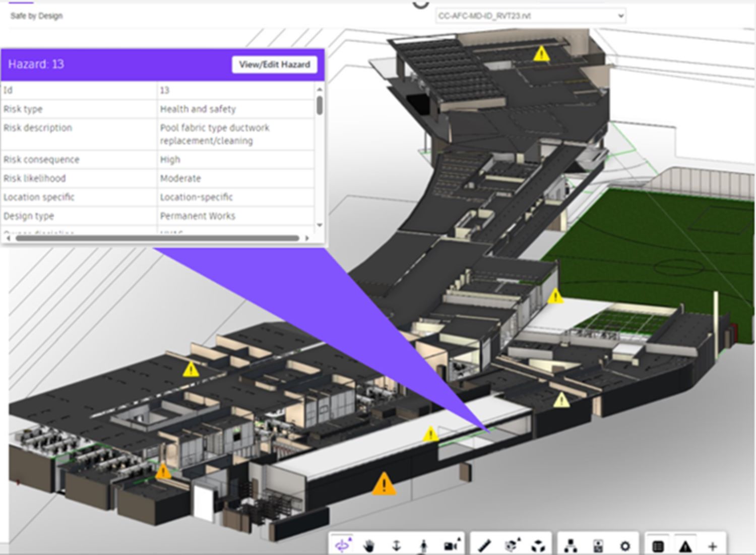Activate the Pan tool
The image size is (756, 555).
pyautogui.click(x=368, y=544)
